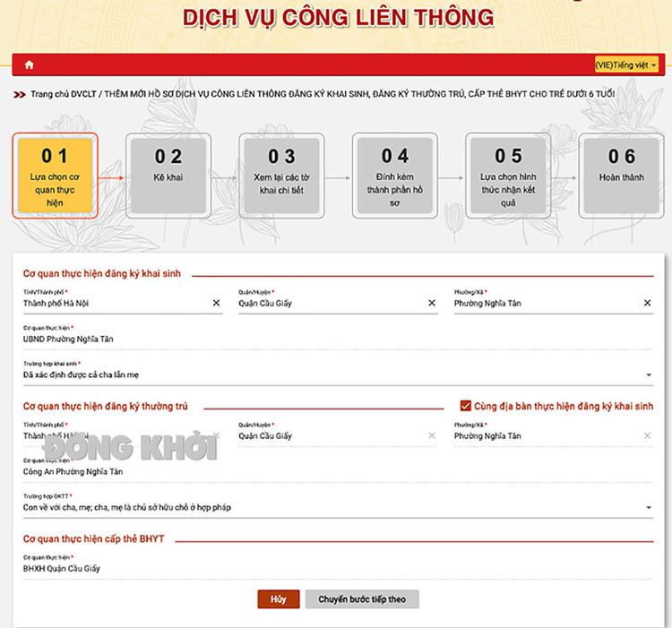Select step 02 Kê khai
The height and width of the screenshot is (628, 672).
pyautogui.click(x=168, y=176)
